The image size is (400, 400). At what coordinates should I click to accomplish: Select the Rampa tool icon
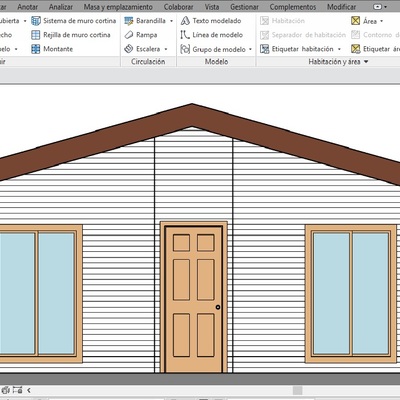click(129, 35)
